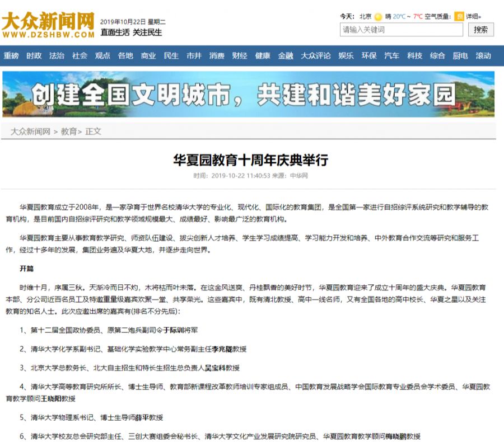
Task: Open the 详细» weather details link
Action: click(473, 16)
